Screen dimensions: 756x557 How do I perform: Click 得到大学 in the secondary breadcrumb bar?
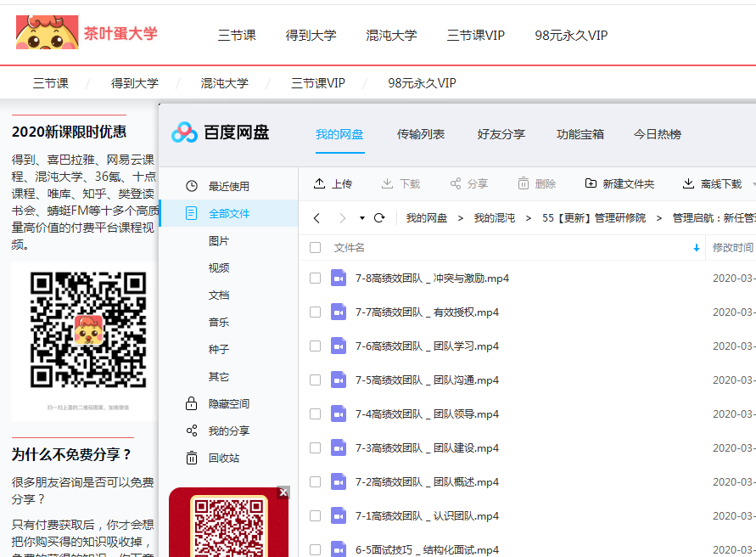[135, 83]
